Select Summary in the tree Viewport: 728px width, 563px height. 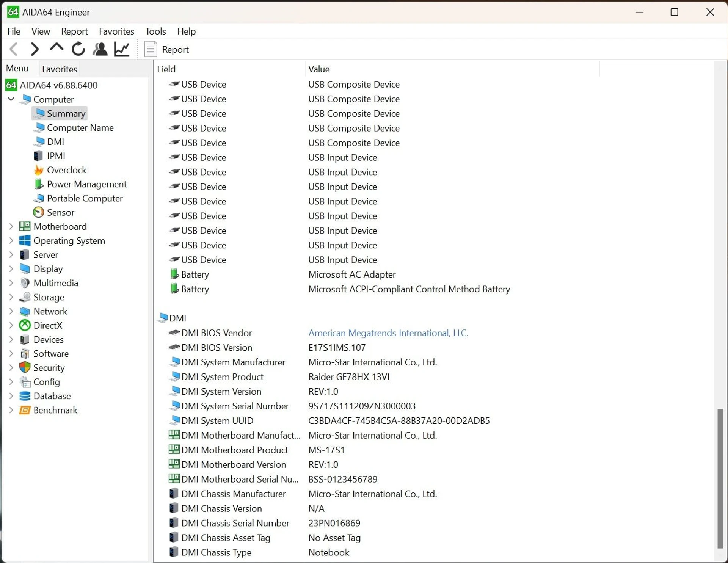point(60,113)
